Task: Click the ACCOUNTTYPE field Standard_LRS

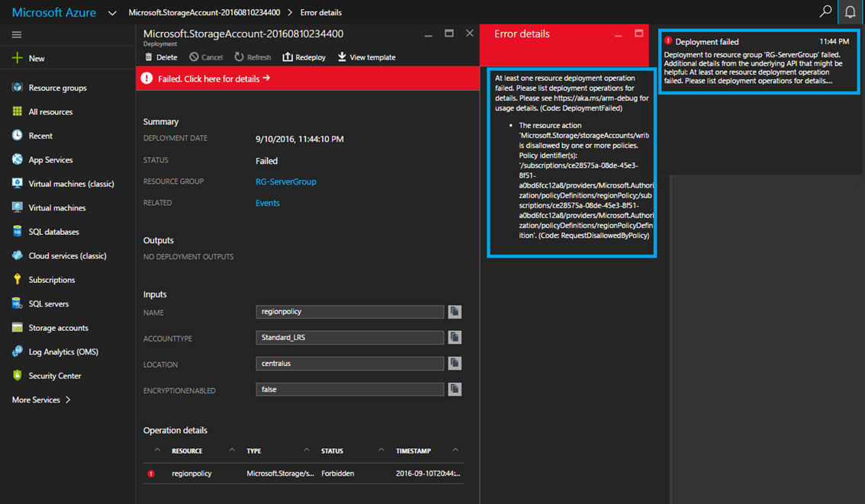Action: click(350, 338)
